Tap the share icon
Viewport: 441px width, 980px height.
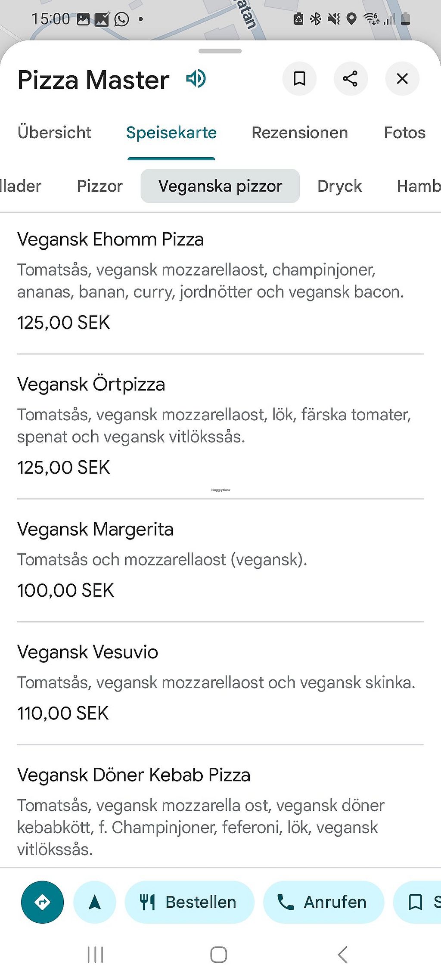coord(351,79)
